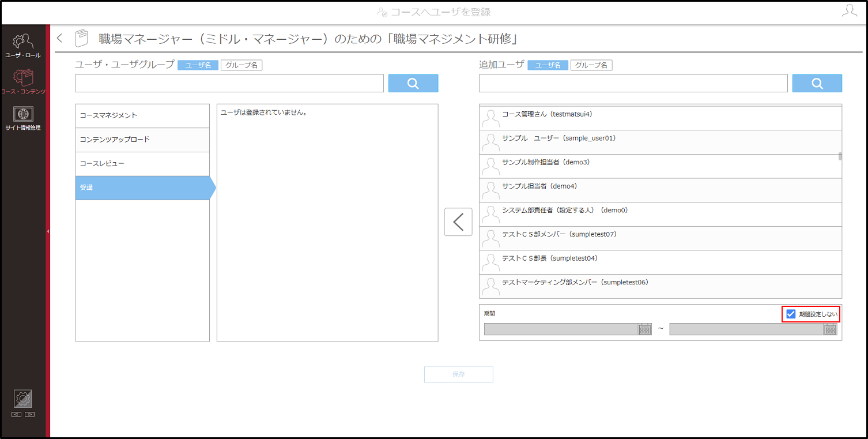Focus the ユーザ・ユーザグループ search field

[x=229, y=83]
